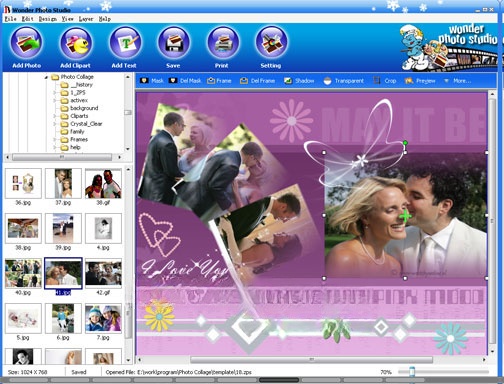
Task: Click the green rotation handle on canvas
Action: (405, 143)
